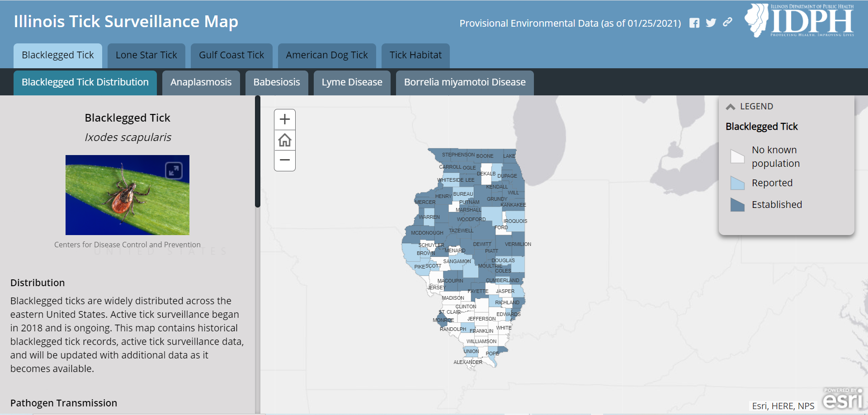Select Tazewell county on the map

coord(461,231)
